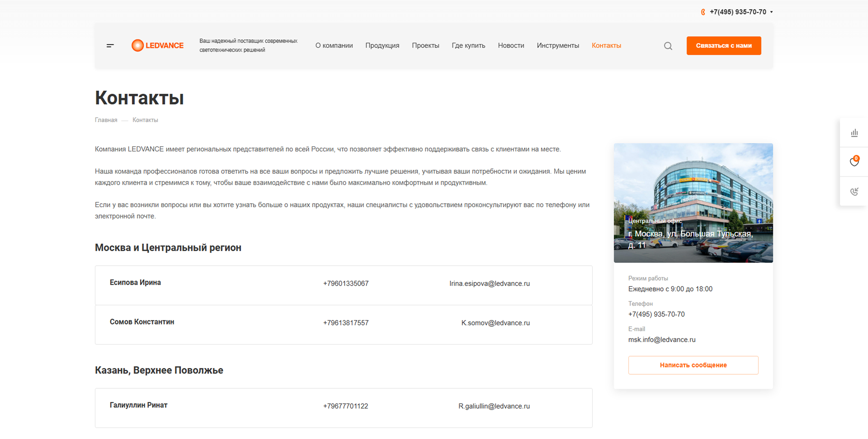
Task: Click office phone in Телефон section
Action: (656, 315)
